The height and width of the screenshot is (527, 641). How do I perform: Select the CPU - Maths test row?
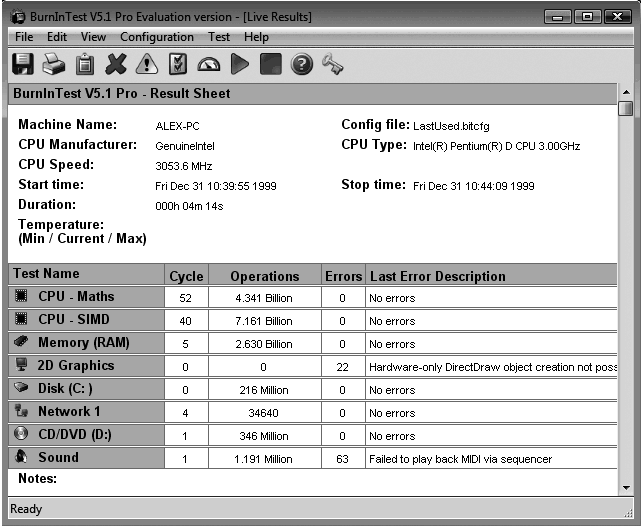[x=76, y=297]
